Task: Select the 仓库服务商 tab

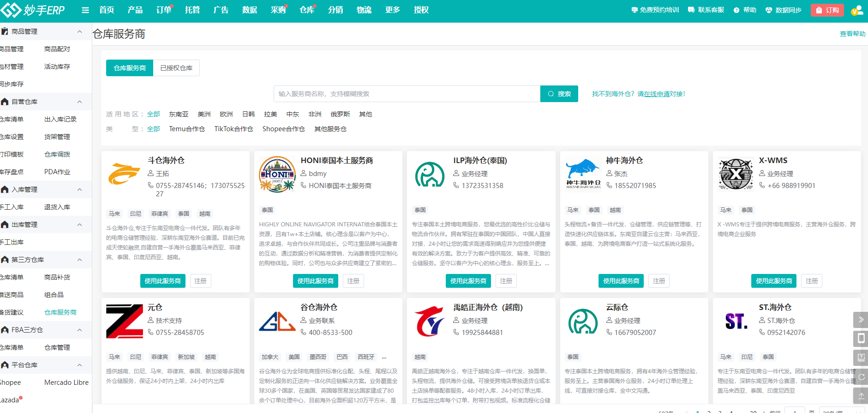Action: pyautogui.click(x=130, y=68)
